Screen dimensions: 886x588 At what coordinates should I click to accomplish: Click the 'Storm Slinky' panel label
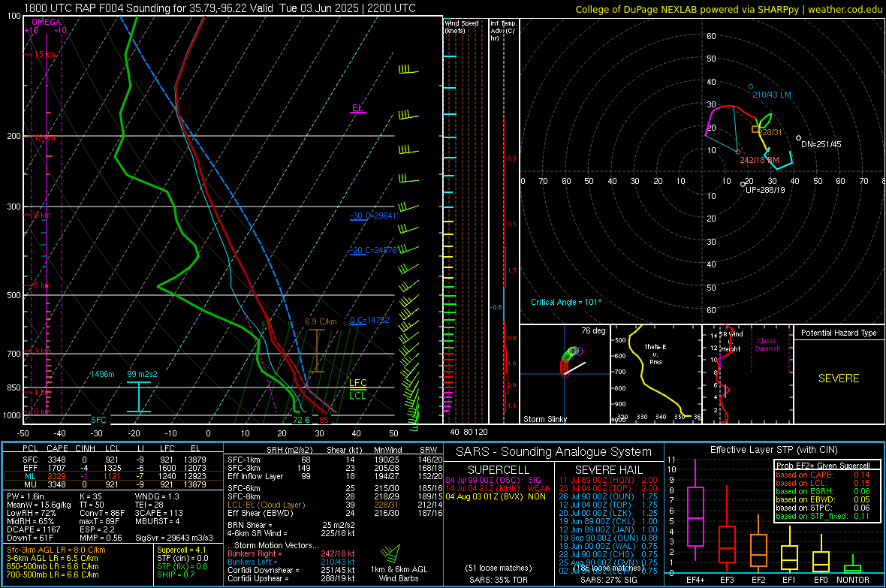coord(545,419)
